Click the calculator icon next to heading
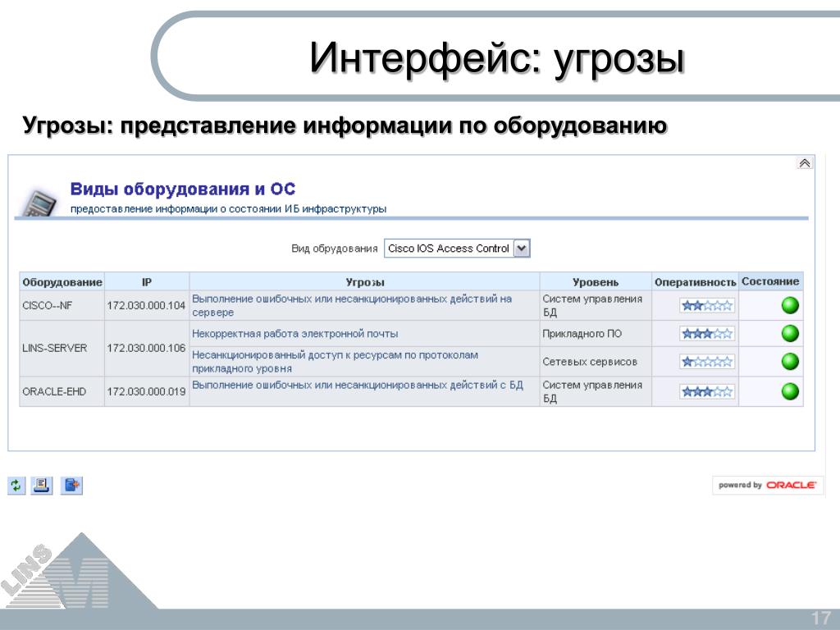Screen dimensions: 840x630 39,203
